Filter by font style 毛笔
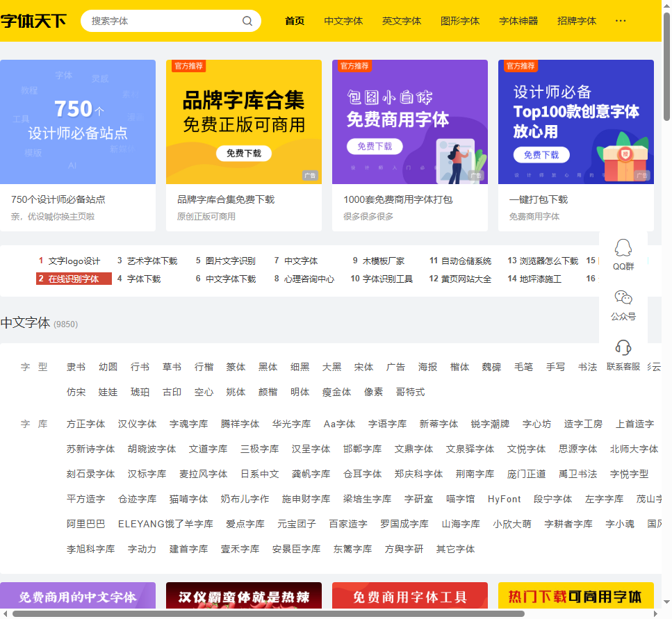This screenshot has height=619, width=672. pyautogui.click(x=524, y=367)
